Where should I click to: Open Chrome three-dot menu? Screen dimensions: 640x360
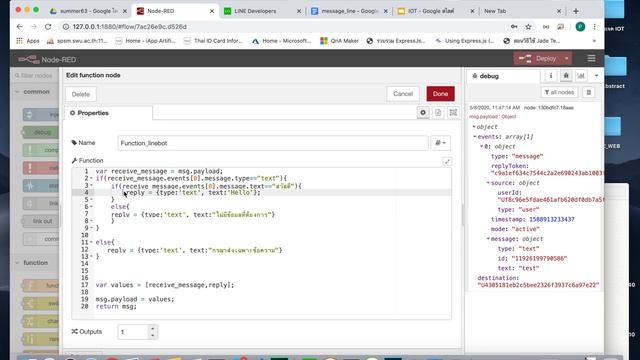pyautogui.click(x=594, y=27)
